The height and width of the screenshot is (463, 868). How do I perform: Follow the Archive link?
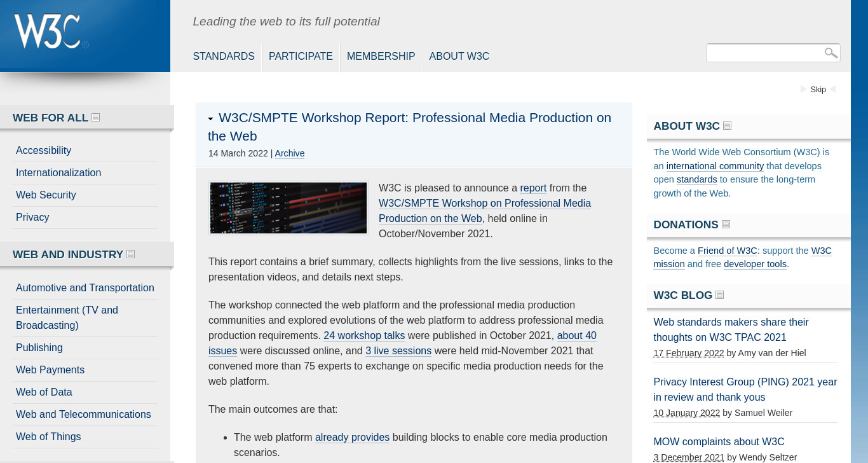[x=290, y=153]
